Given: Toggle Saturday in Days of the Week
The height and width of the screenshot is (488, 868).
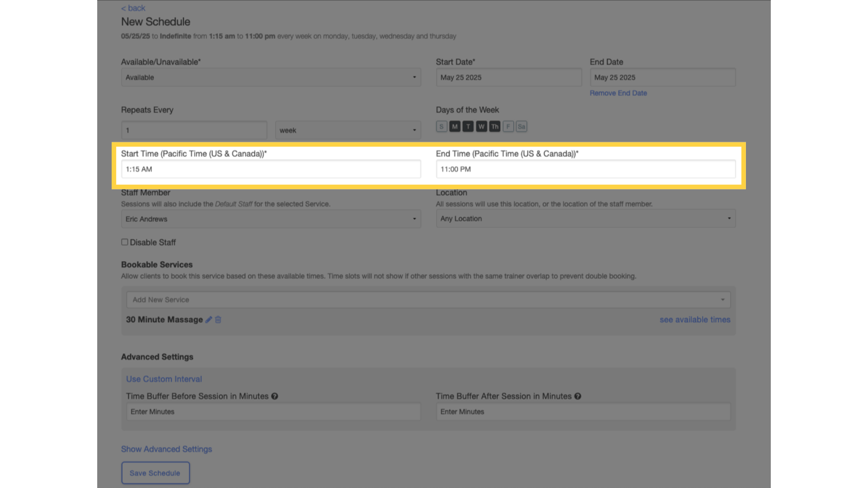Looking at the screenshot, I should pyautogui.click(x=522, y=126).
